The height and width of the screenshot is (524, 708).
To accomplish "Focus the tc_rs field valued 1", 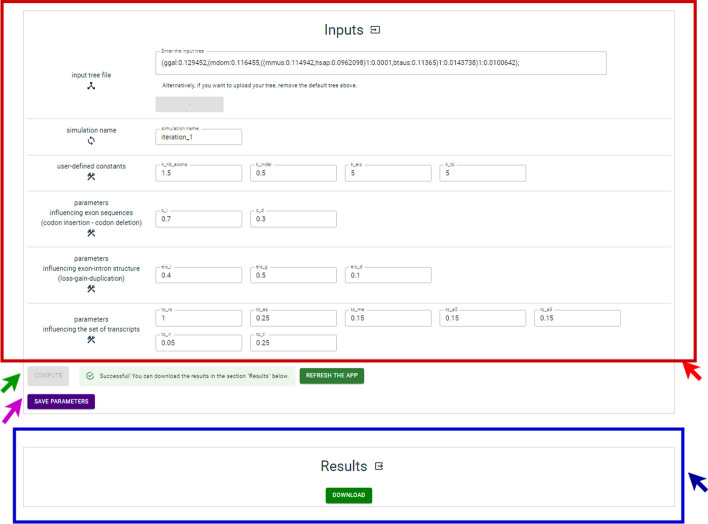I will coord(199,318).
